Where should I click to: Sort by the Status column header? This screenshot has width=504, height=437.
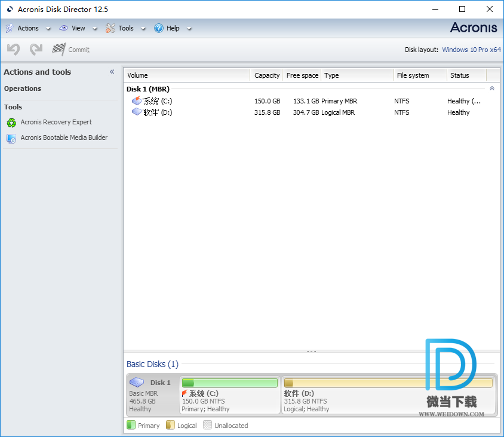(467, 75)
